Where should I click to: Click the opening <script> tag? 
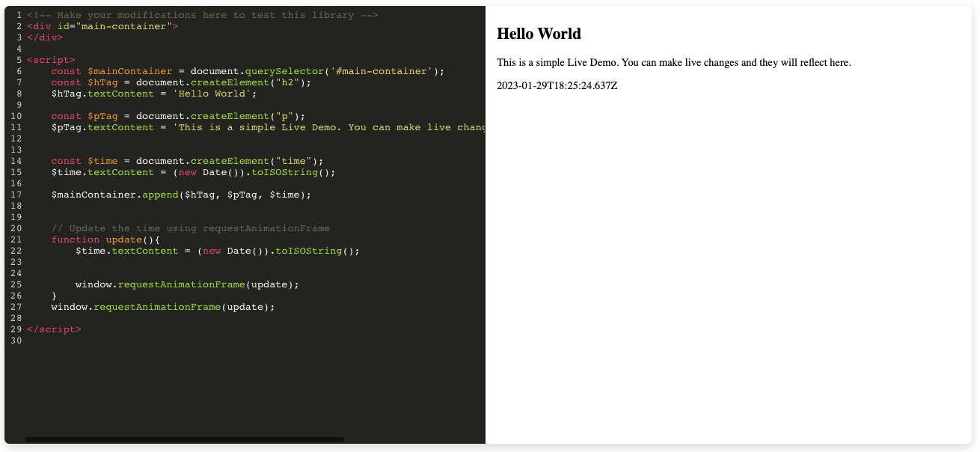coord(51,60)
